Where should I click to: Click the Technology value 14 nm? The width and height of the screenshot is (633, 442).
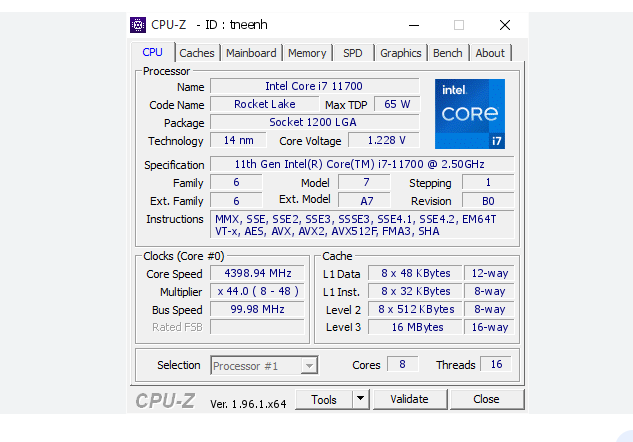click(x=238, y=140)
